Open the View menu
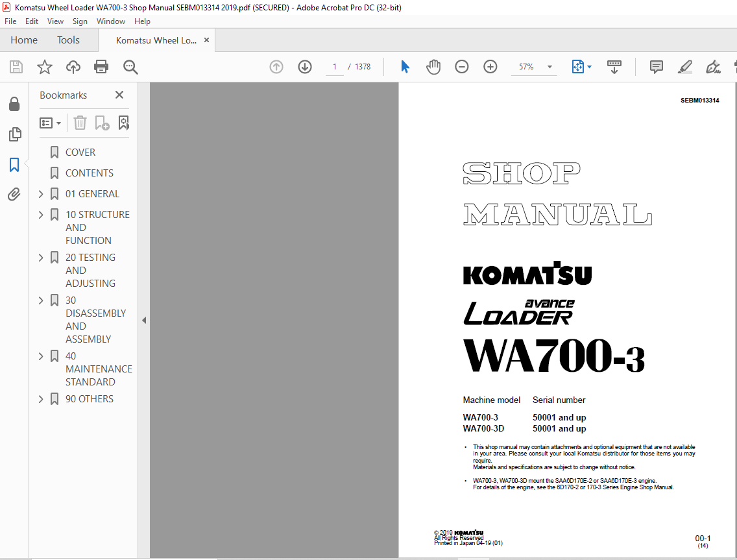737x560 pixels. 55,21
